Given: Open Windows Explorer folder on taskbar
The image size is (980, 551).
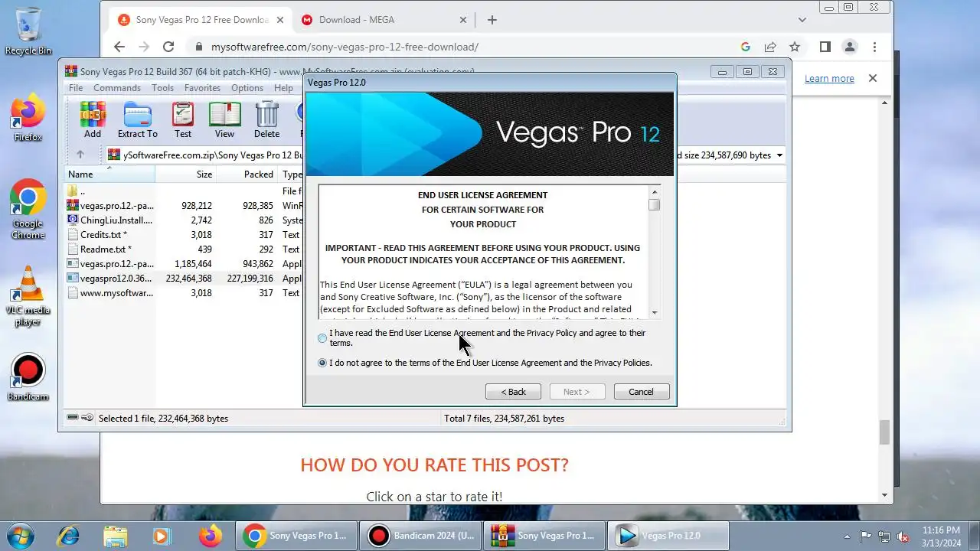Looking at the screenshot, I should click(115, 536).
